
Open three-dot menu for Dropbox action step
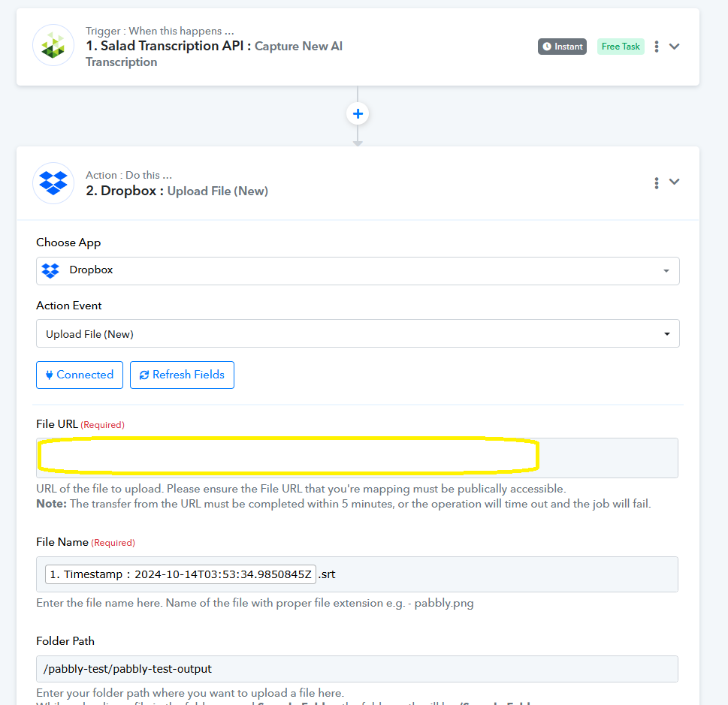(656, 183)
